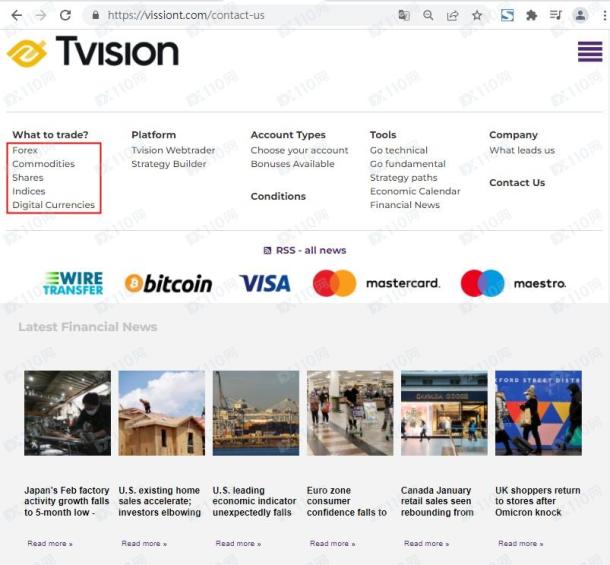Open the shipping port news thumbnail

[x=256, y=413]
